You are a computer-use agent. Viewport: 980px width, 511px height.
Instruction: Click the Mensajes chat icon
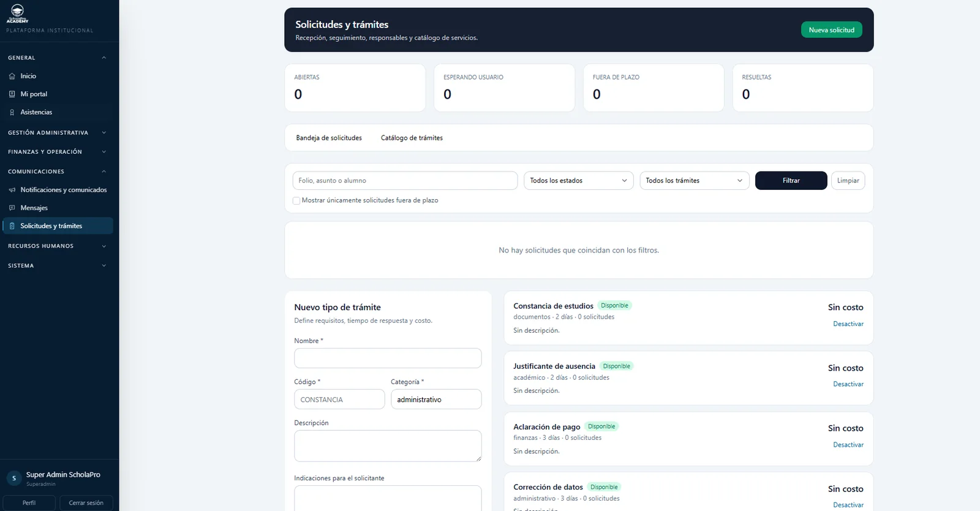[12, 208]
